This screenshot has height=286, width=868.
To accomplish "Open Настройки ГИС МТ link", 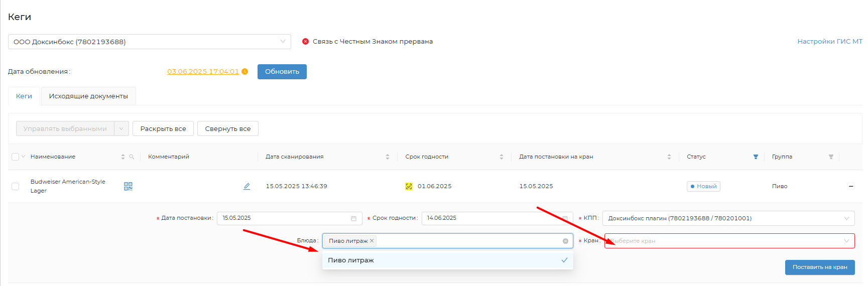I will (x=829, y=42).
